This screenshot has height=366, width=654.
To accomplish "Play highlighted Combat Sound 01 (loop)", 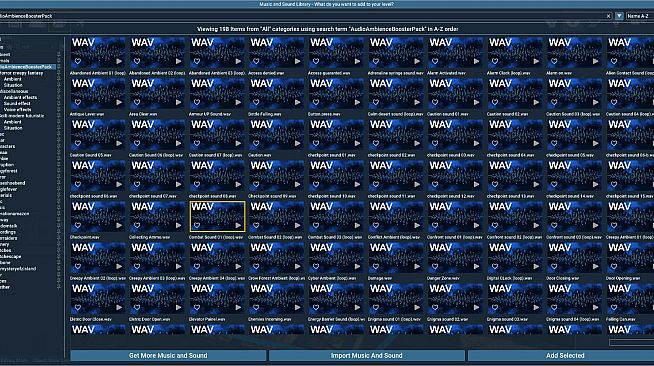I will (x=238, y=226).
